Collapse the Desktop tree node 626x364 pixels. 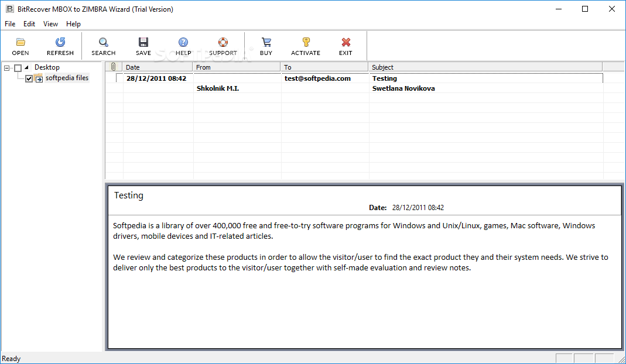click(x=6, y=68)
